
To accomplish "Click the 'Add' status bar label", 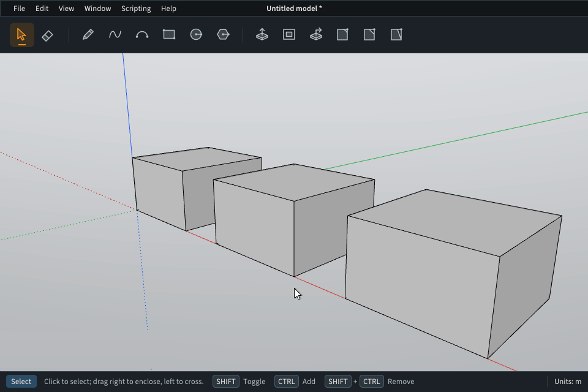I will (x=309, y=382).
